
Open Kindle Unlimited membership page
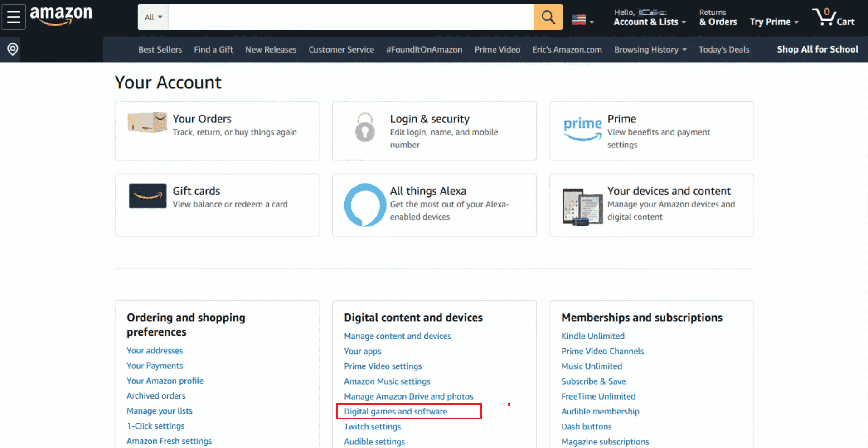[592, 336]
